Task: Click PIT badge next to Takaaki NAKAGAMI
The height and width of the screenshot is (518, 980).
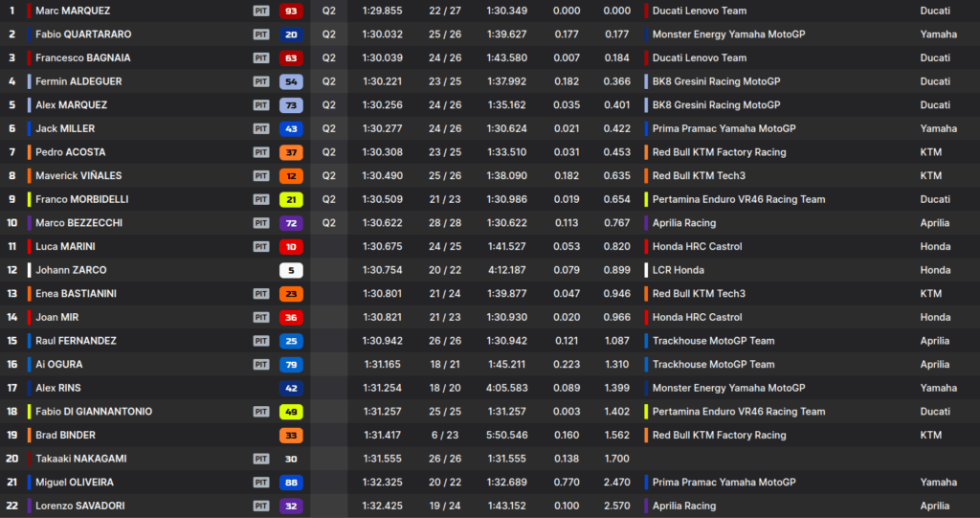Action: 261,459
